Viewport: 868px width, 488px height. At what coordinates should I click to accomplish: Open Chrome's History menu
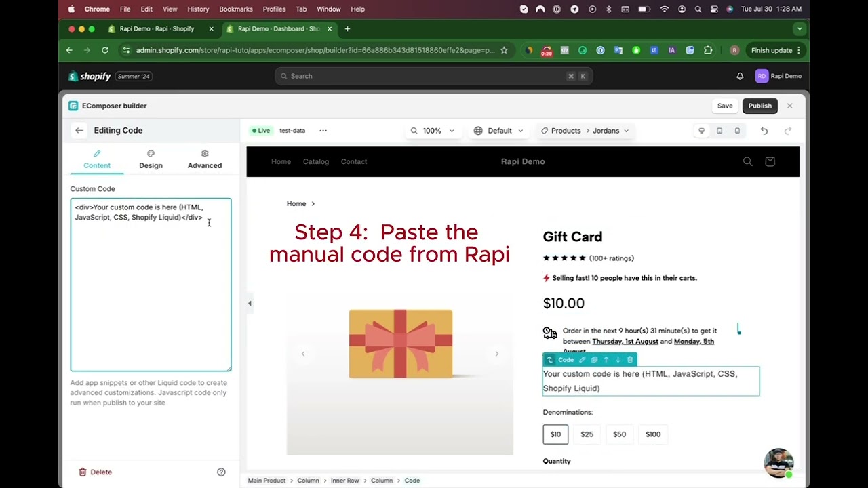coord(198,9)
